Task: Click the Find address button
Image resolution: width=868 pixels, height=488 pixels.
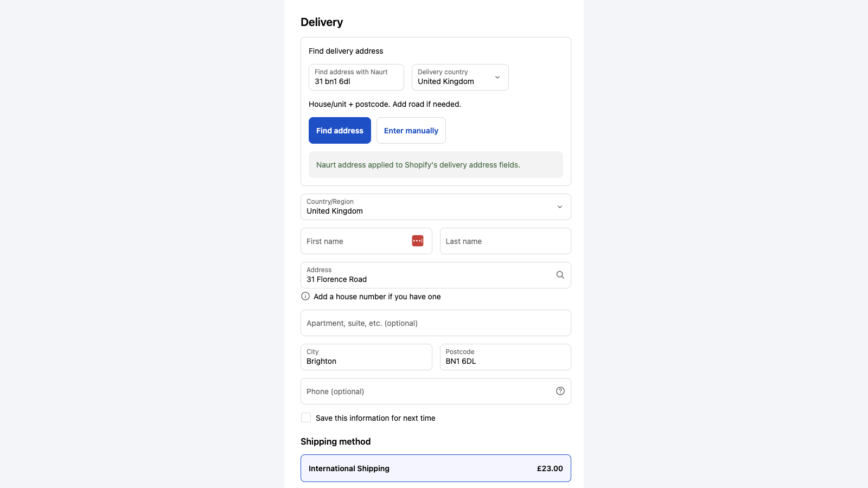Action: coord(340,130)
